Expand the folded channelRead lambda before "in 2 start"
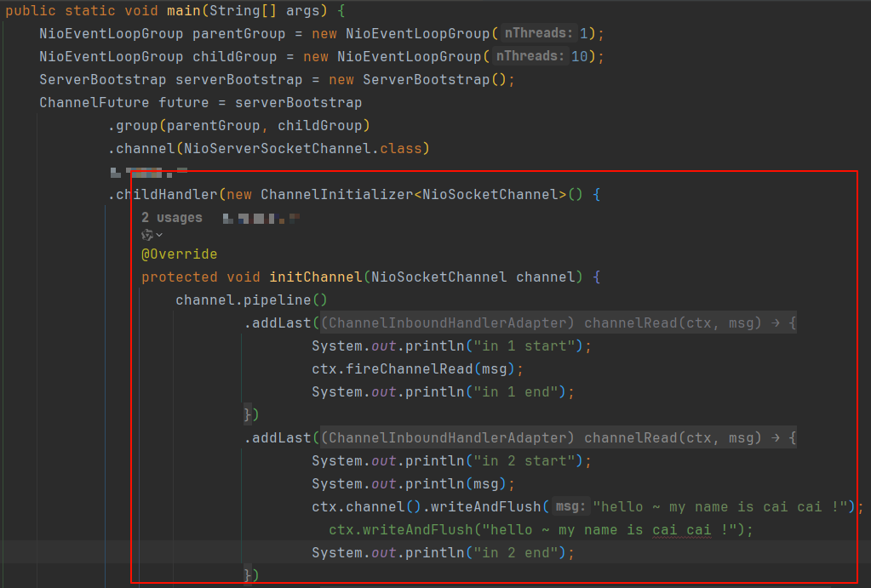This screenshot has height=588, width=871. [559, 437]
